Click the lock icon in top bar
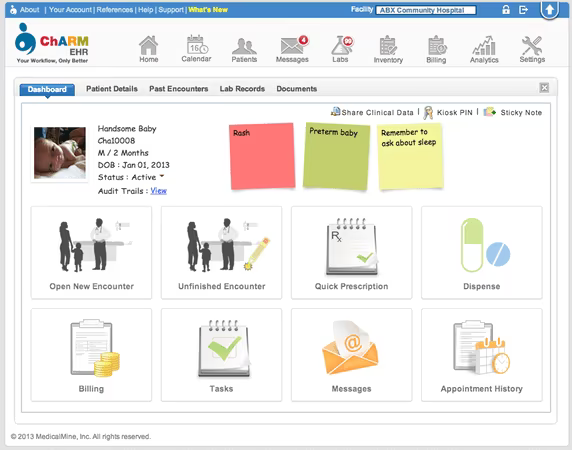The width and height of the screenshot is (572, 450). pos(506,9)
